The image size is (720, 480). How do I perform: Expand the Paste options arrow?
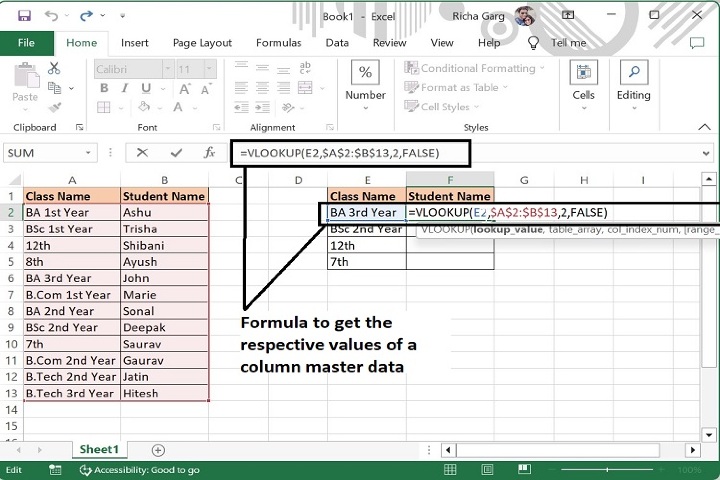click(25, 109)
